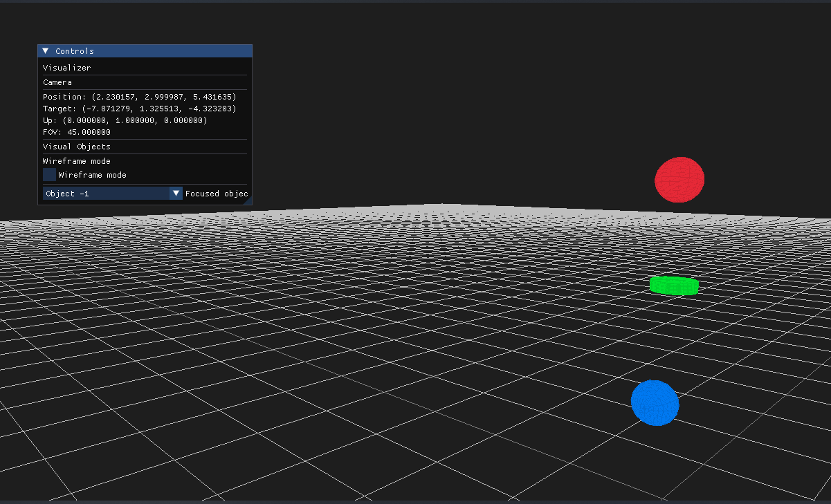This screenshot has width=831, height=504.
Task: Click the camera Position values line
Action: coord(139,97)
